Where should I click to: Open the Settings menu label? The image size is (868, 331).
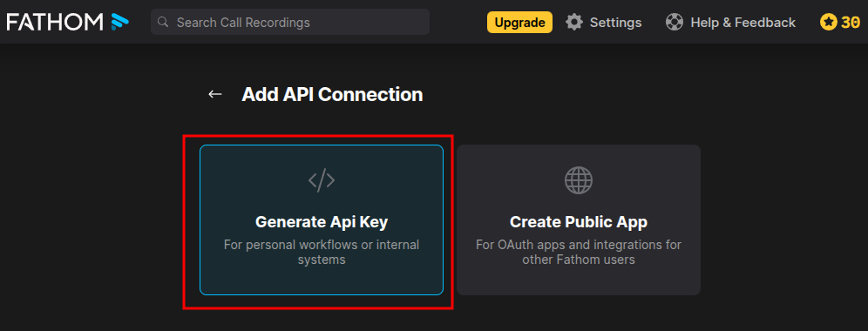tap(615, 23)
